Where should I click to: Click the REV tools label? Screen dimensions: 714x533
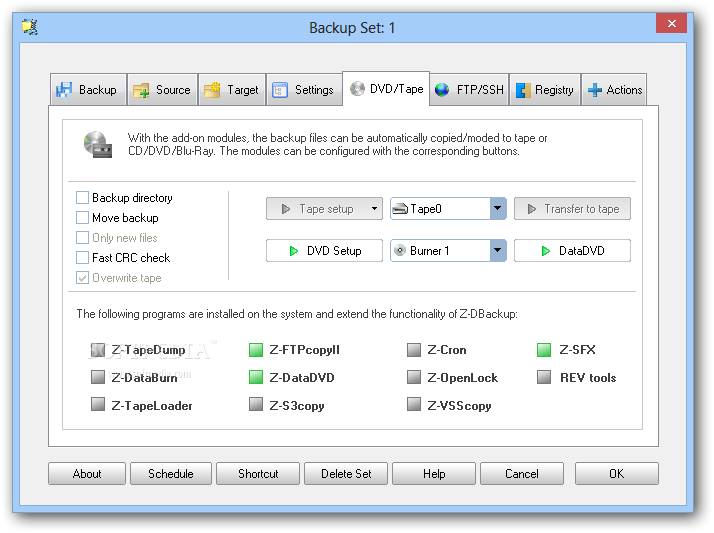(588, 378)
